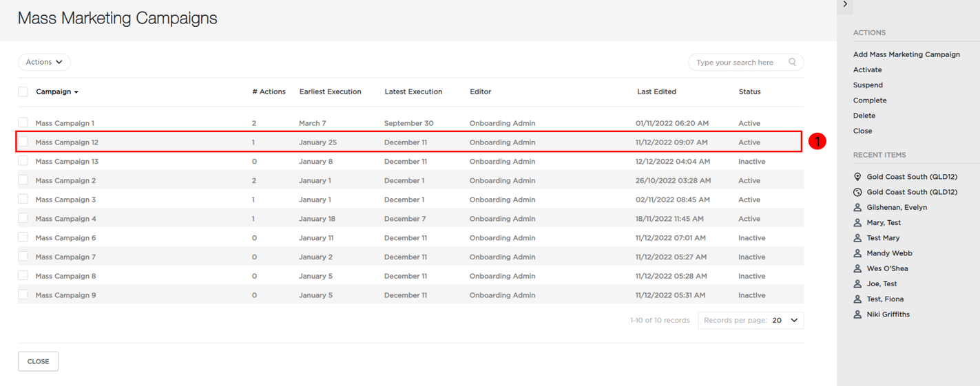This screenshot has height=386, width=980.
Task: Click the # Actions column header
Action: [269, 92]
